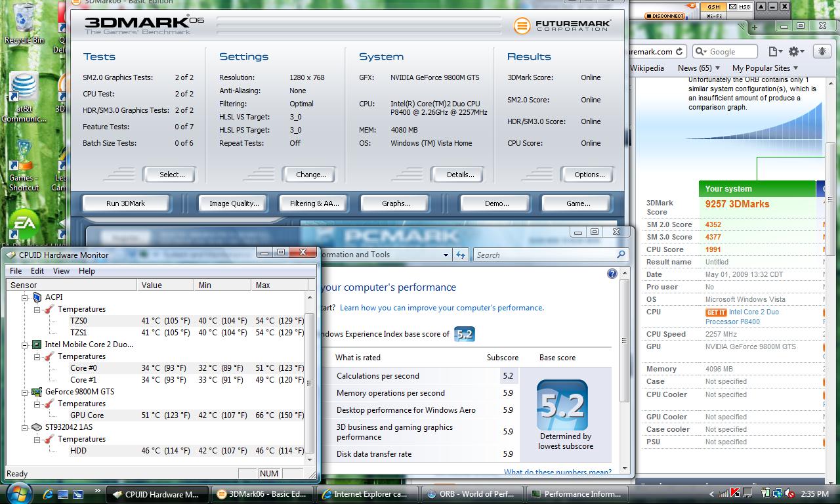
Task: Click the DISCONNECT button in connection widget
Action: click(664, 16)
